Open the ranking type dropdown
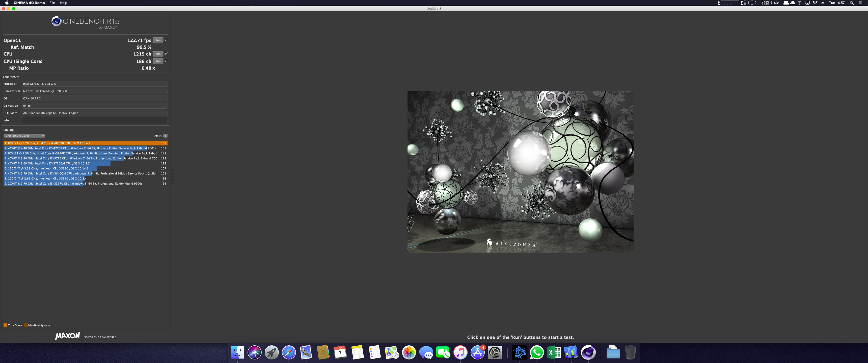Image resolution: width=868 pixels, height=363 pixels. [x=24, y=136]
